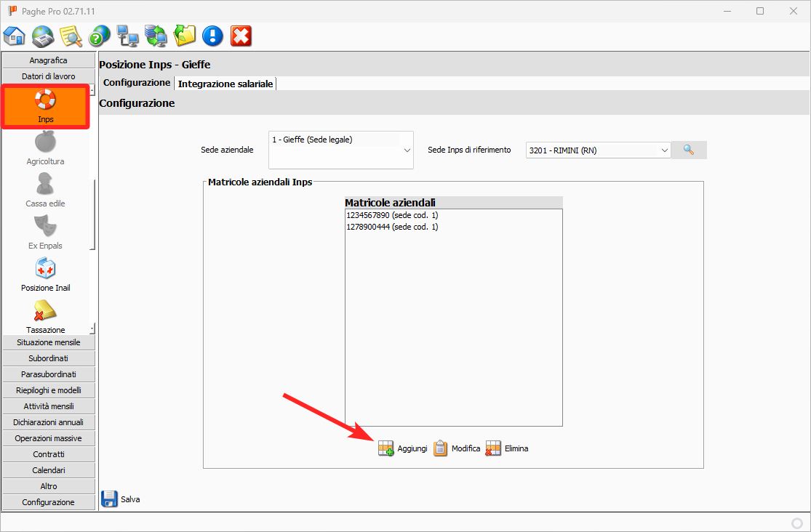Switch to Integrazione salariale tab

tap(225, 84)
